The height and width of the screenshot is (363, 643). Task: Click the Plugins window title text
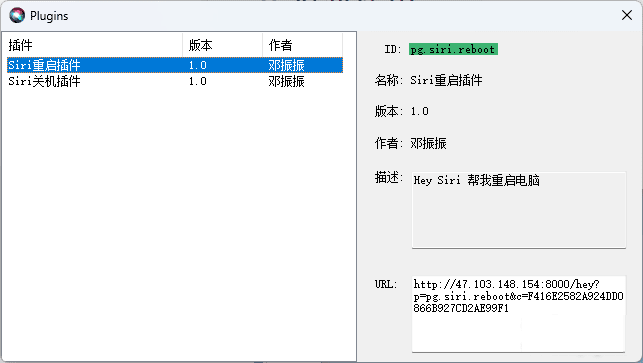point(49,16)
